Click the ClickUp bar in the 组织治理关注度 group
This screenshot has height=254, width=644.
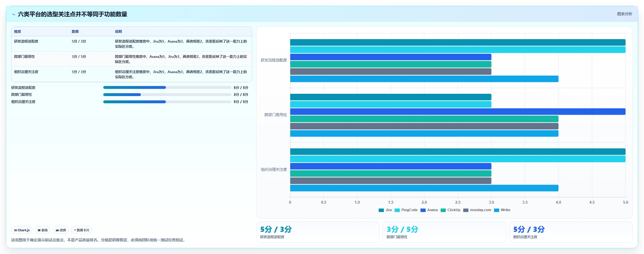391,173
